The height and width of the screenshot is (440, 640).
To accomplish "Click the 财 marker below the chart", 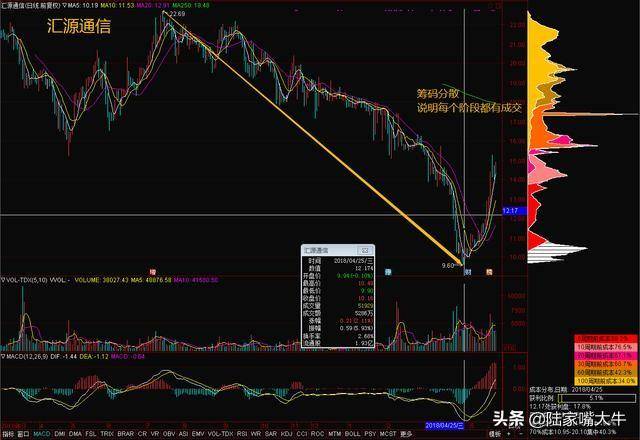I will (x=468, y=272).
